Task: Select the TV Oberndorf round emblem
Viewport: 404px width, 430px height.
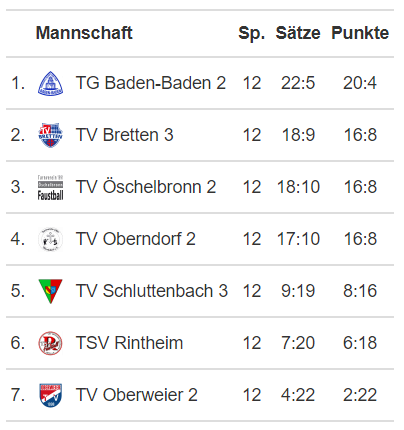Action: click(x=50, y=239)
